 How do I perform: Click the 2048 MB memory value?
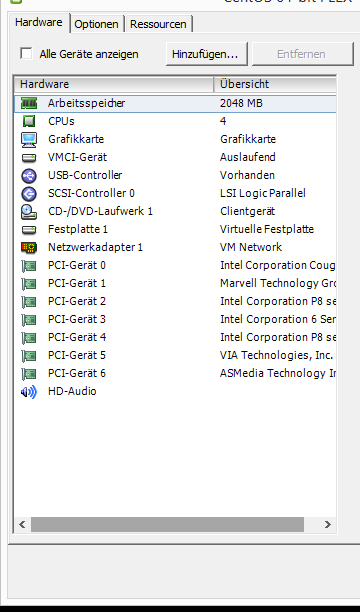(x=241, y=103)
